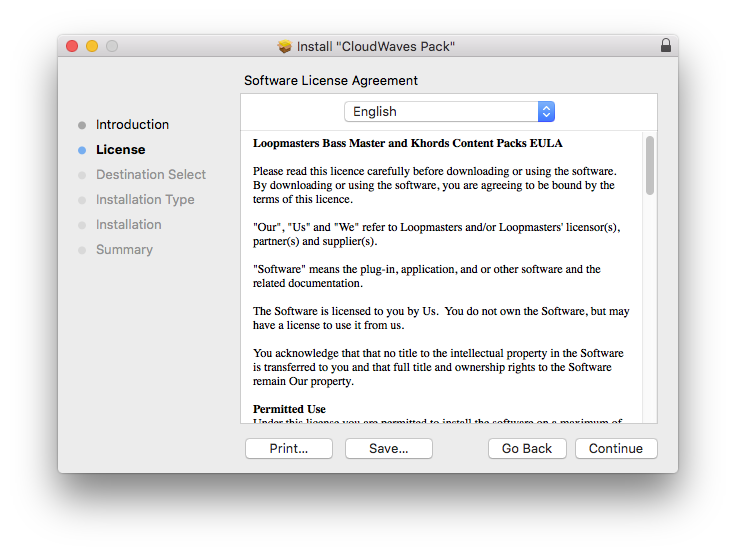Click the Destination Select step
Viewport: 735px width, 547px height.
150,175
